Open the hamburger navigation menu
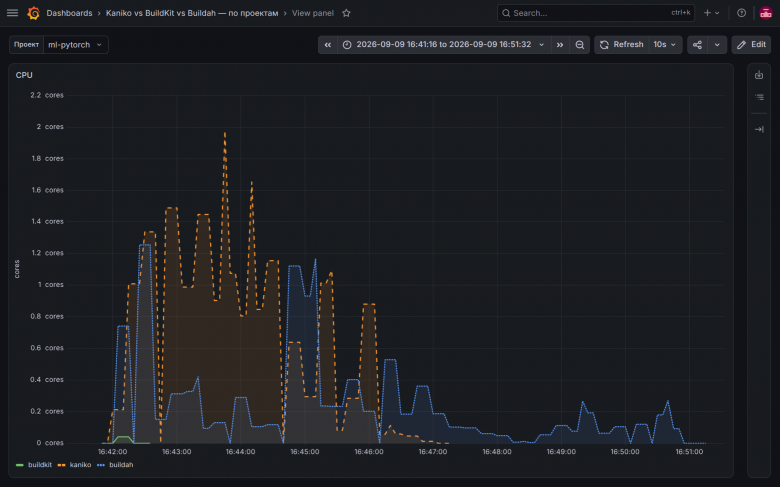This screenshot has width=780, height=487. [x=12, y=13]
